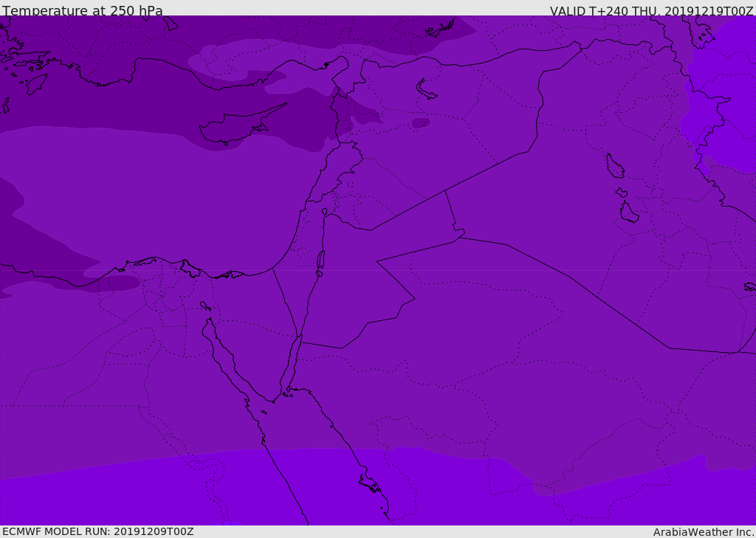The width and height of the screenshot is (756, 538).
Task: Click the 'ECMWF MODEL RUN: 20191209T00Z' footer text
Action: [x=98, y=531]
